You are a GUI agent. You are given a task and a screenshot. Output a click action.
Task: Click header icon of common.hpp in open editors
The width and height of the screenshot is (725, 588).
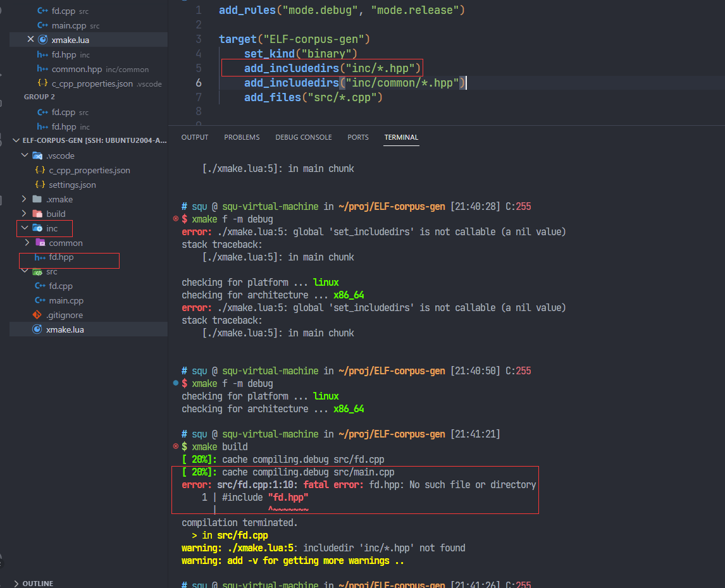point(42,69)
